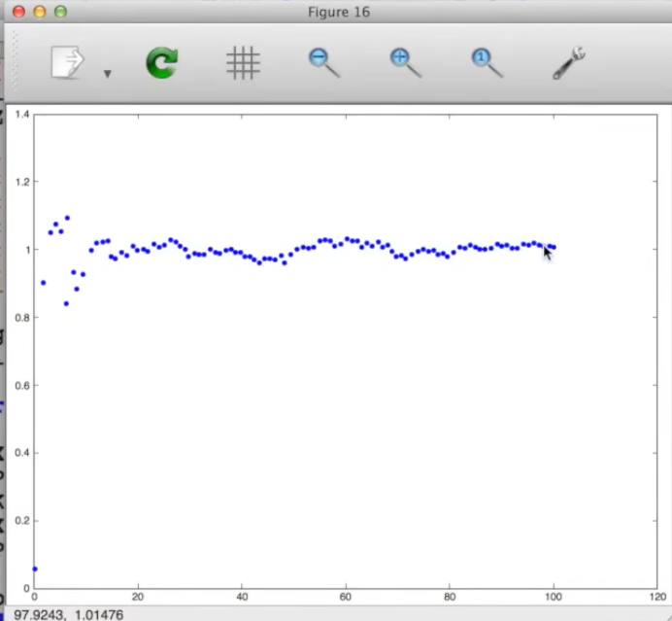
Task: Click x-axis label 60
Action: 346,597
